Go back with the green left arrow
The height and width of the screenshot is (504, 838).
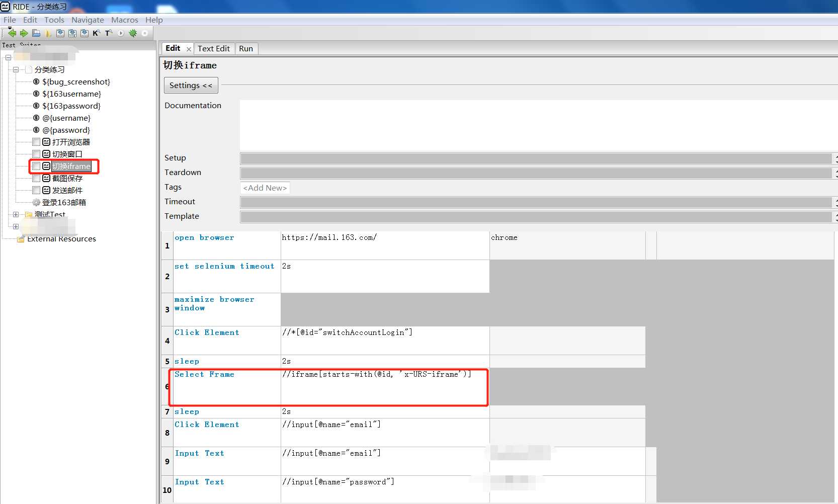pos(12,33)
